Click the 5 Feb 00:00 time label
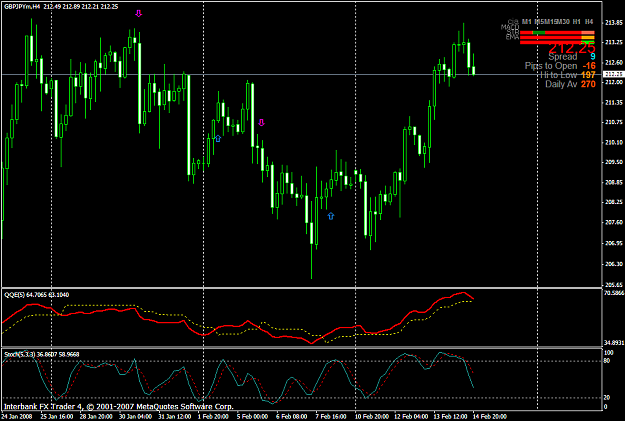This screenshot has height=421, width=625. (x=252, y=416)
